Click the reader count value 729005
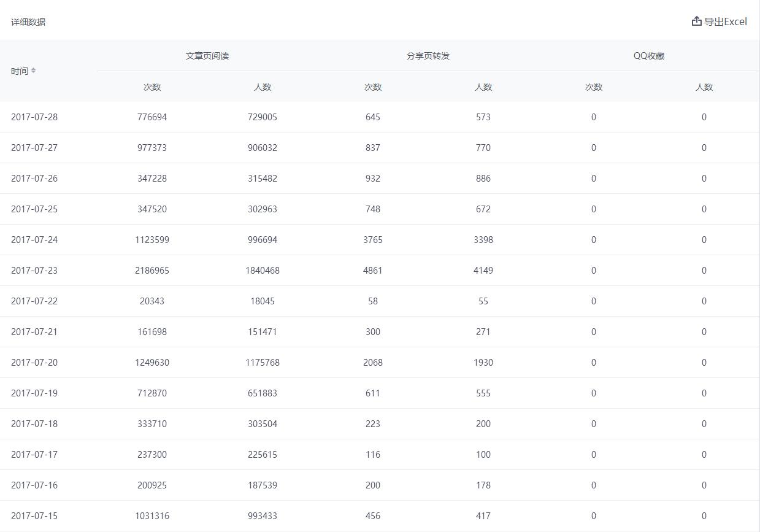 (263, 117)
